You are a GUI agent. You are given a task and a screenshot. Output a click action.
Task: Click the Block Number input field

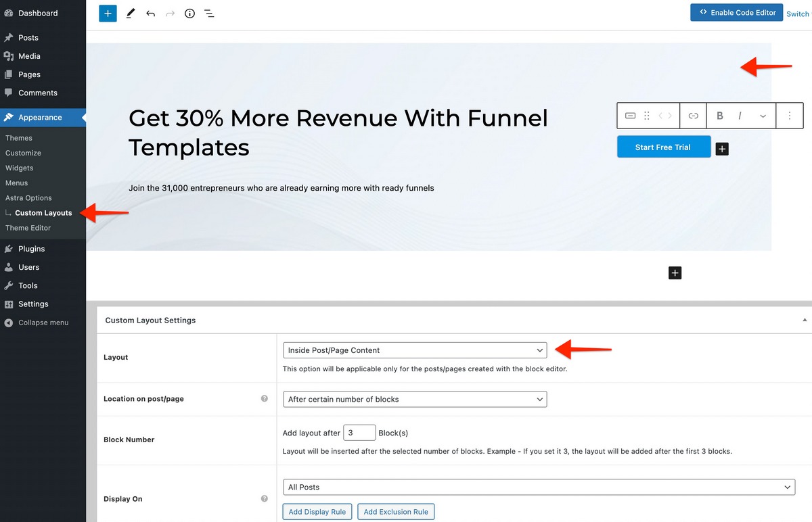[359, 433]
